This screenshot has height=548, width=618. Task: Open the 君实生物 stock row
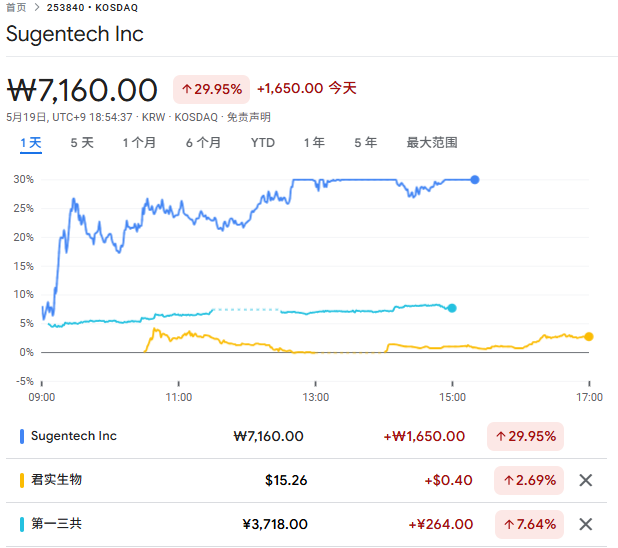306,480
